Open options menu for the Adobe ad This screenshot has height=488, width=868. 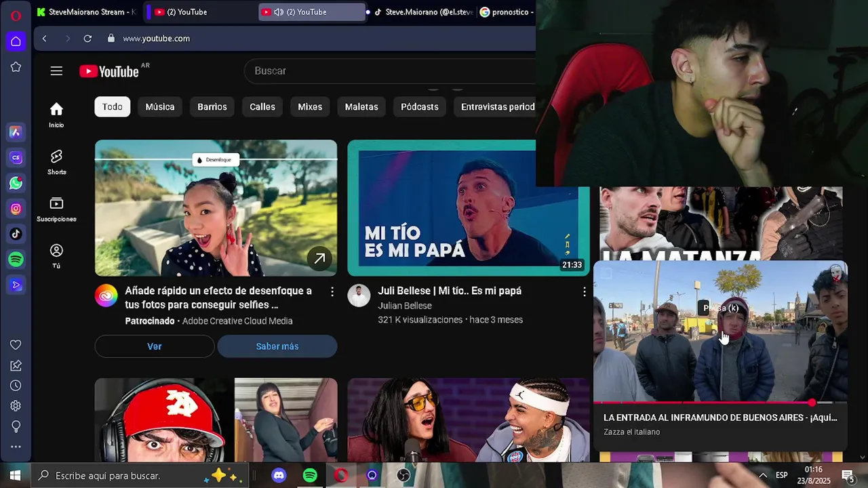[x=332, y=291]
